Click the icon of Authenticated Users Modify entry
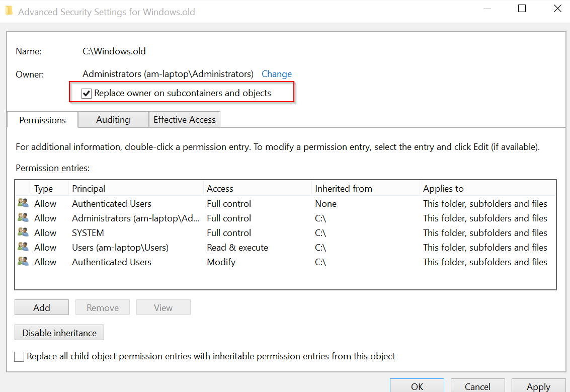Viewport: 570px width, 392px height. (x=23, y=262)
